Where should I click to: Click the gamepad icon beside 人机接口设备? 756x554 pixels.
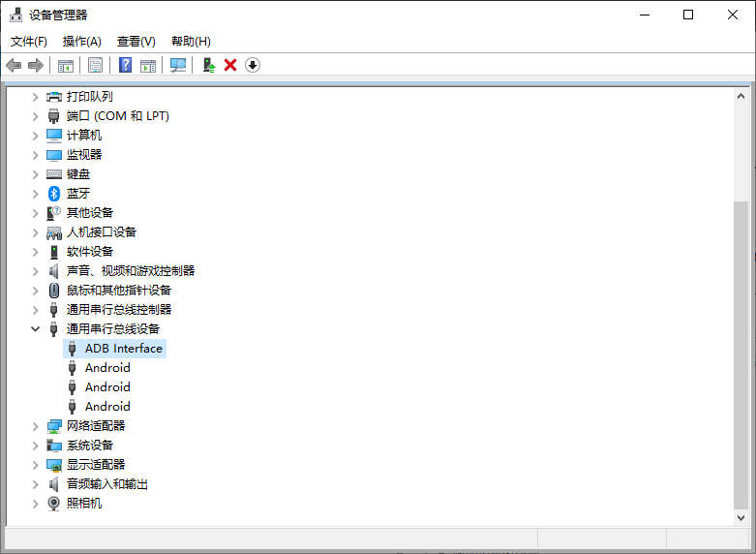[x=54, y=233]
